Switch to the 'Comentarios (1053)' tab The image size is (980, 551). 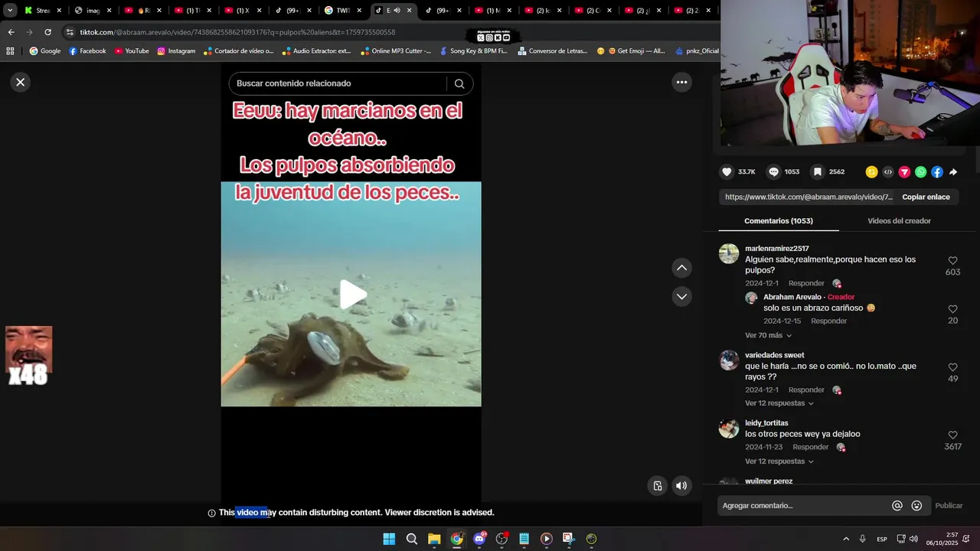tap(779, 221)
